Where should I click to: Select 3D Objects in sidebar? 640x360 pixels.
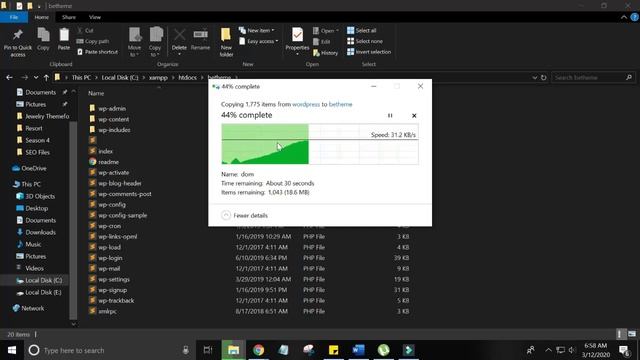[x=36, y=196]
